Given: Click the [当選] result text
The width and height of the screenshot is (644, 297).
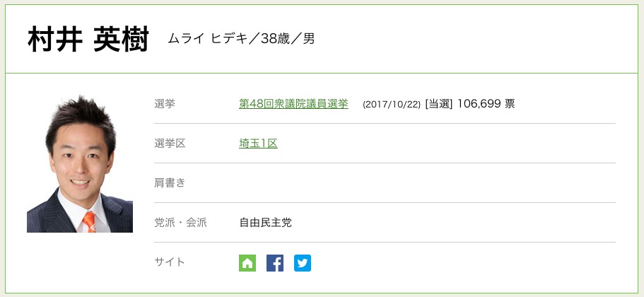Looking at the screenshot, I should coord(438,104).
